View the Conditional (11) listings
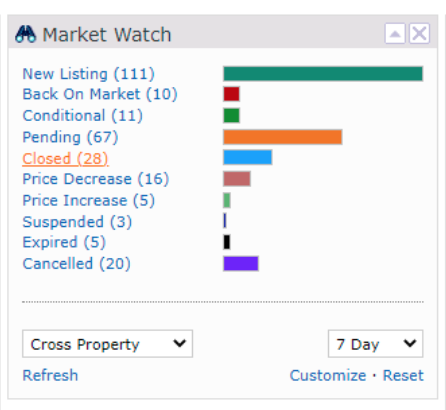 pos(82,116)
